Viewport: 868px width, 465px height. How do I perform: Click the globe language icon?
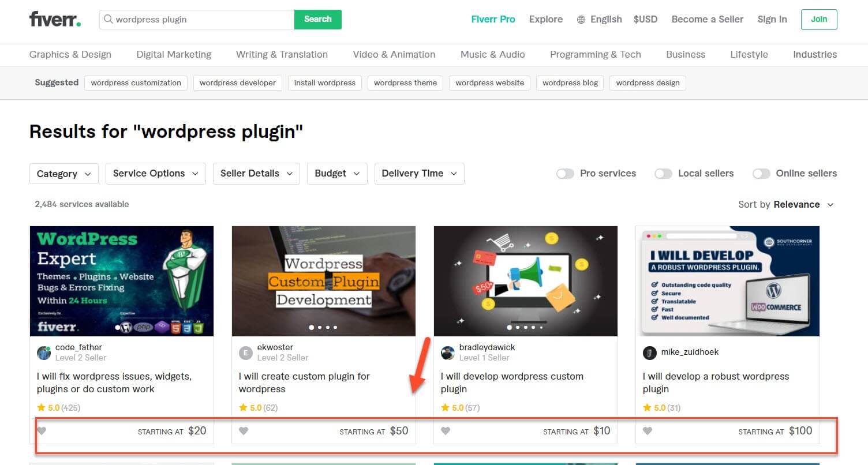tap(581, 20)
